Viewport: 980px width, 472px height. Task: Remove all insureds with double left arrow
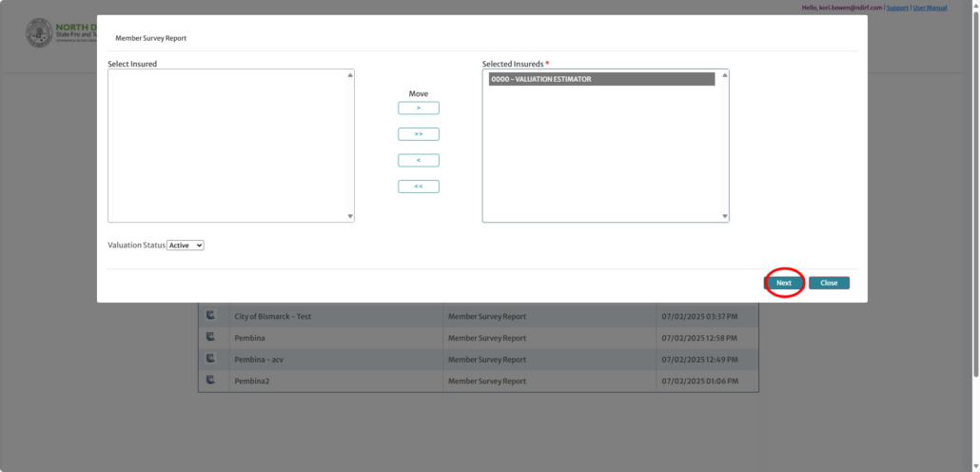[x=419, y=187]
